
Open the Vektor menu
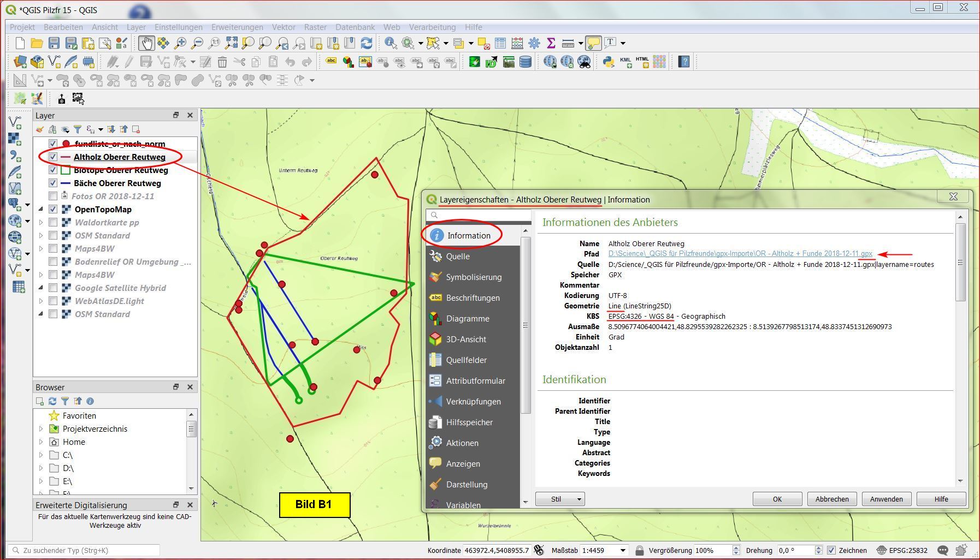(283, 27)
